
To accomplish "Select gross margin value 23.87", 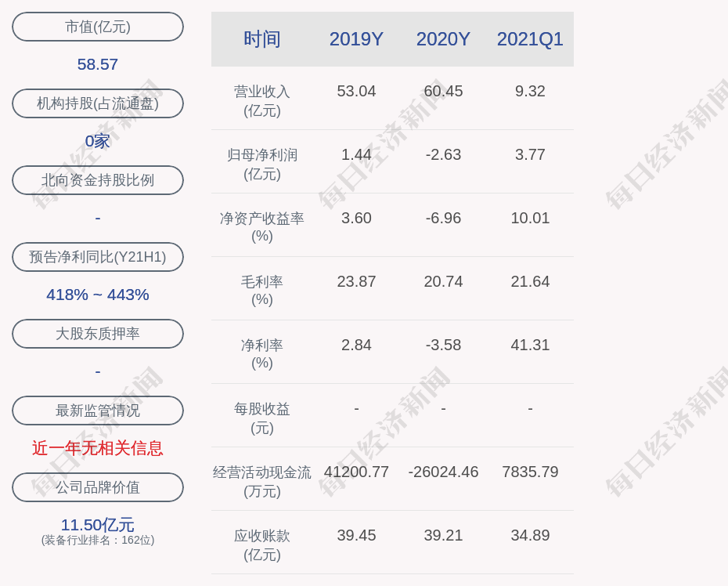I will tap(356, 281).
